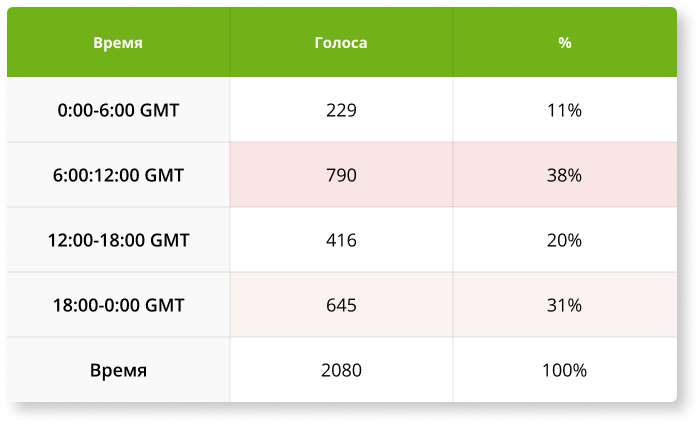This screenshot has width=700, height=425.
Task: Click the 416 votes cell
Action: tap(342, 240)
